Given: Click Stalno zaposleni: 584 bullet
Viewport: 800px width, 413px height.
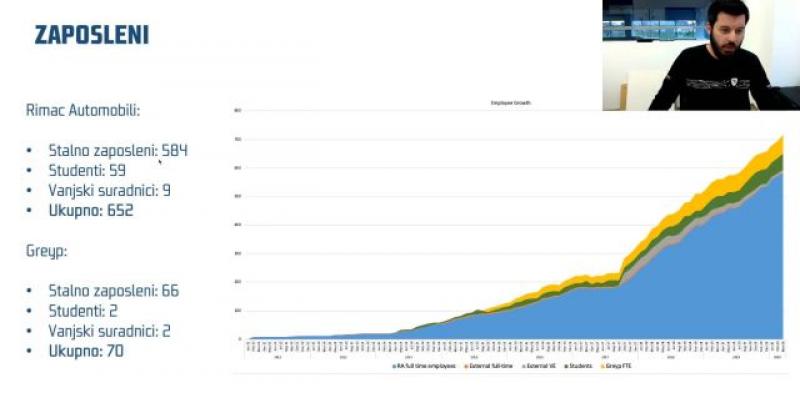Looking at the screenshot, I should (x=118, y=151).
